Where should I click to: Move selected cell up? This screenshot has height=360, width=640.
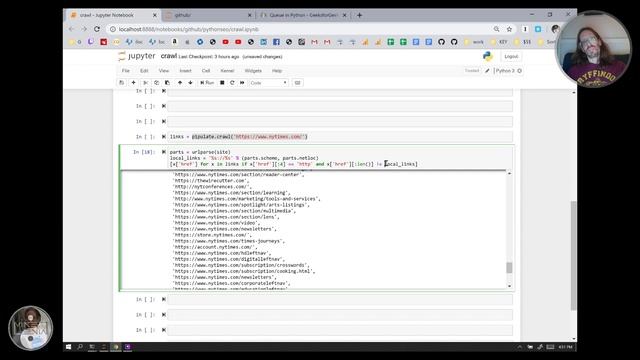tap(180, 83)
